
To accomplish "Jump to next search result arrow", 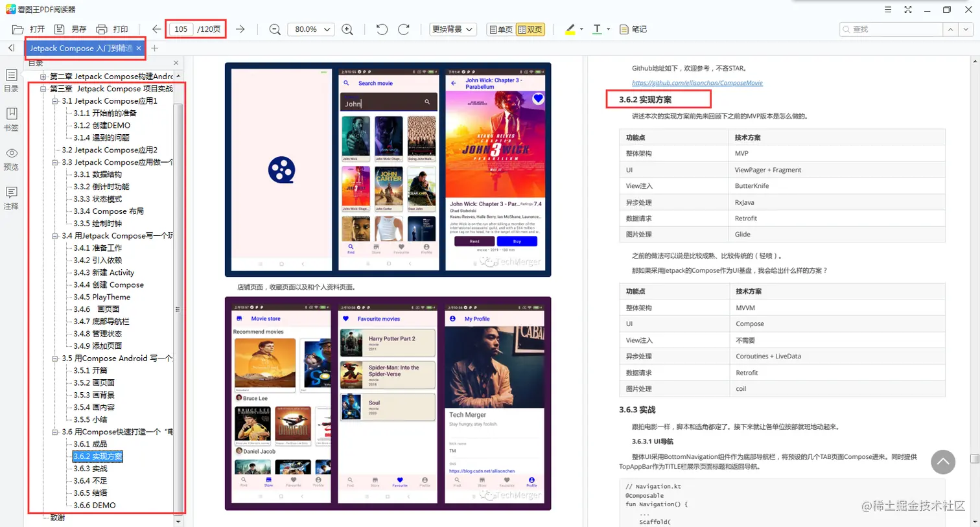I will 966,29.
